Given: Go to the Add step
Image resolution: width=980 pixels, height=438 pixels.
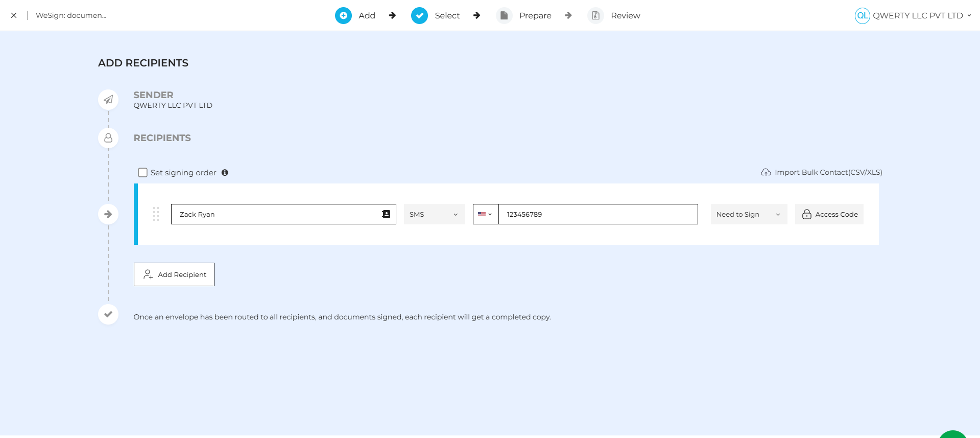Looking at the screenshot, I should (355, 16).
